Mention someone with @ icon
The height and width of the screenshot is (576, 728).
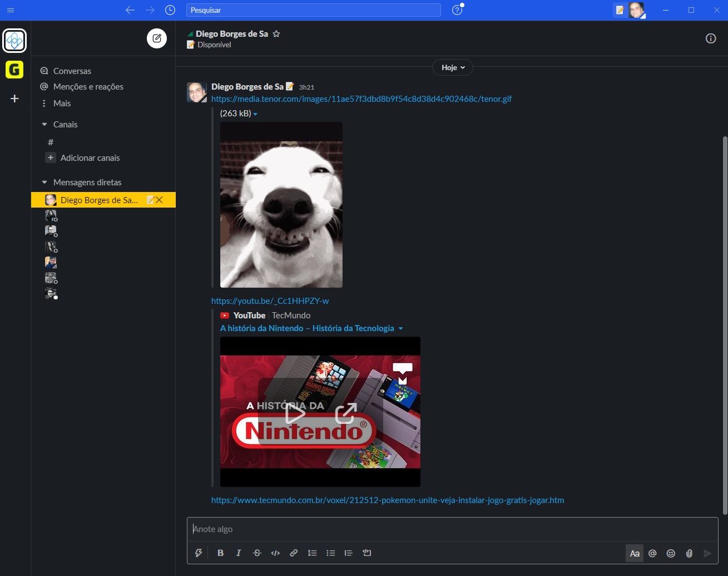coord(653,553)
